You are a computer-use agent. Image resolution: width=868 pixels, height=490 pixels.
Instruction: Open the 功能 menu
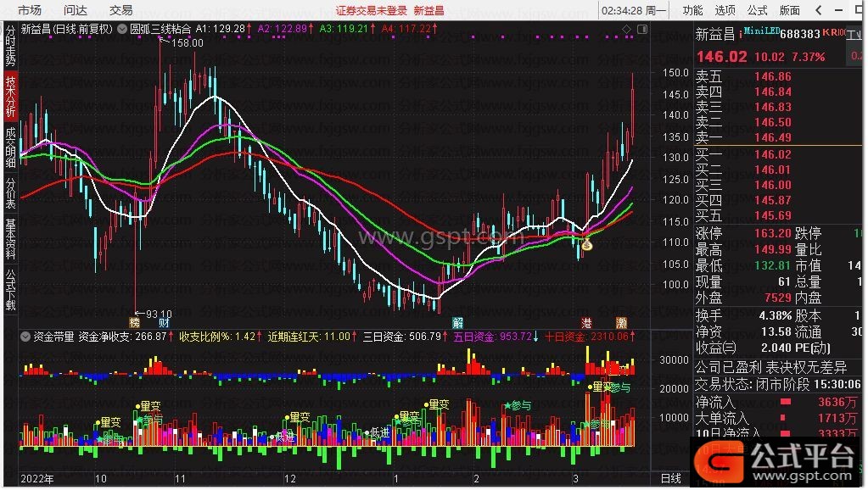coord(692,10)
